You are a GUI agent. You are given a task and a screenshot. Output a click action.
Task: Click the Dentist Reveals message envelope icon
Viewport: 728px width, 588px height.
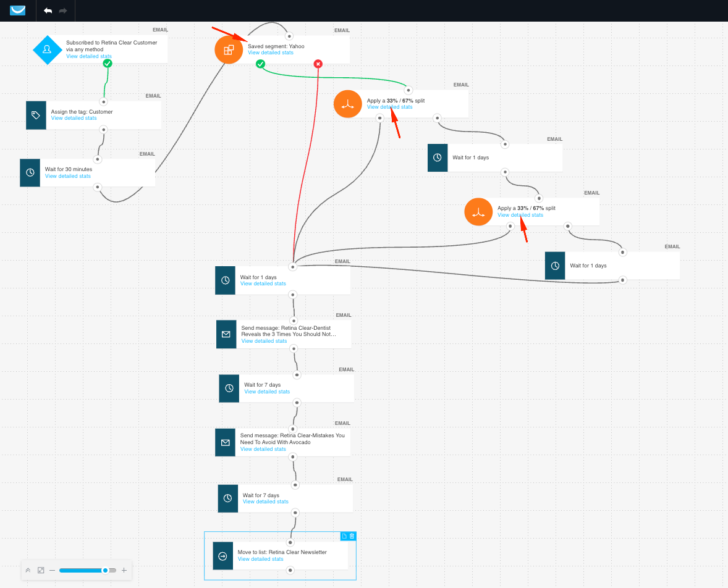click(x=226, y=334)
